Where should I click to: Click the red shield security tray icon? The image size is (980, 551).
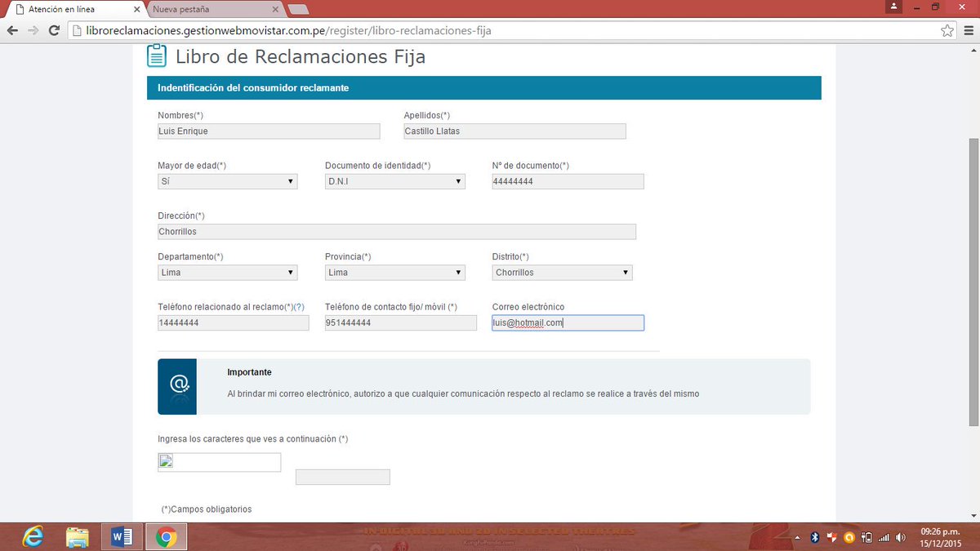pyautogui.click(x=831, y=537)
